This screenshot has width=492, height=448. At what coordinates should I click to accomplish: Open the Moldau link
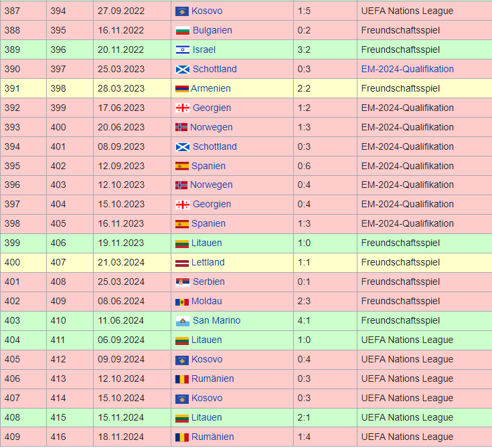coord(206,302)
